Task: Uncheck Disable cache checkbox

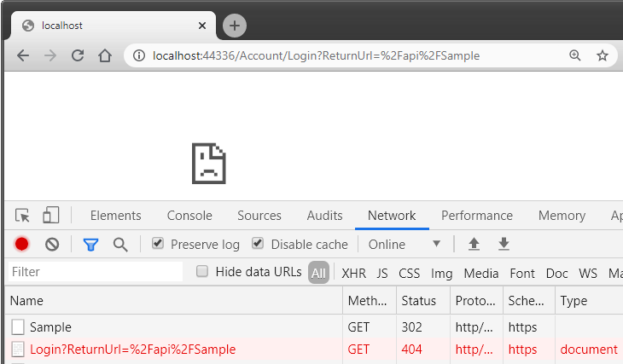Action: click(258, 244)
